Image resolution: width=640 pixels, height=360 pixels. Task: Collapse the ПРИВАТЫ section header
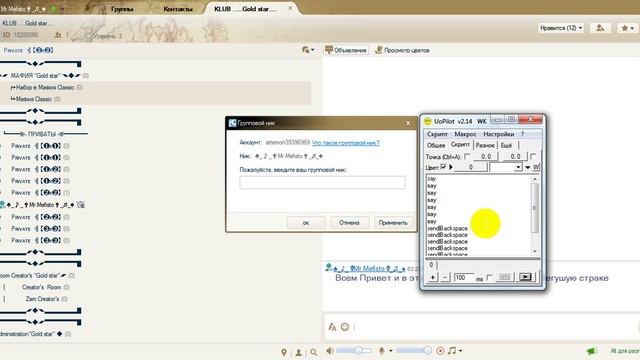click(42, 134)
